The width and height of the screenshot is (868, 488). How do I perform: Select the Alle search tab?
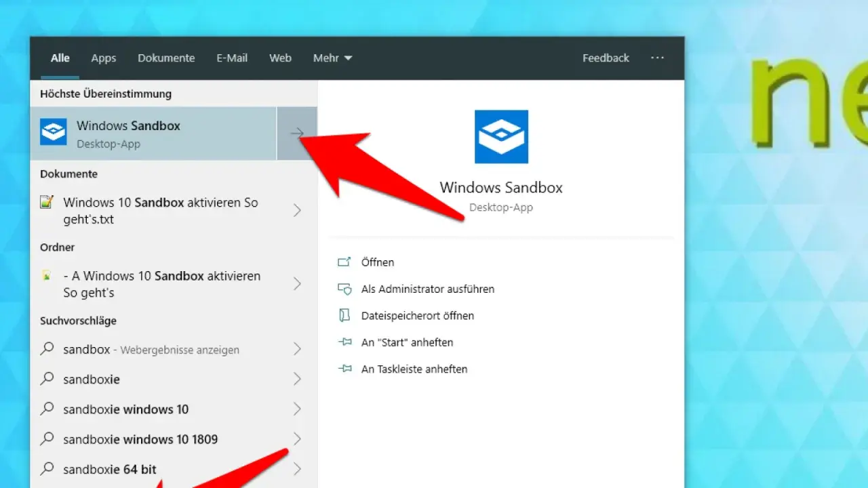point(60,58)
